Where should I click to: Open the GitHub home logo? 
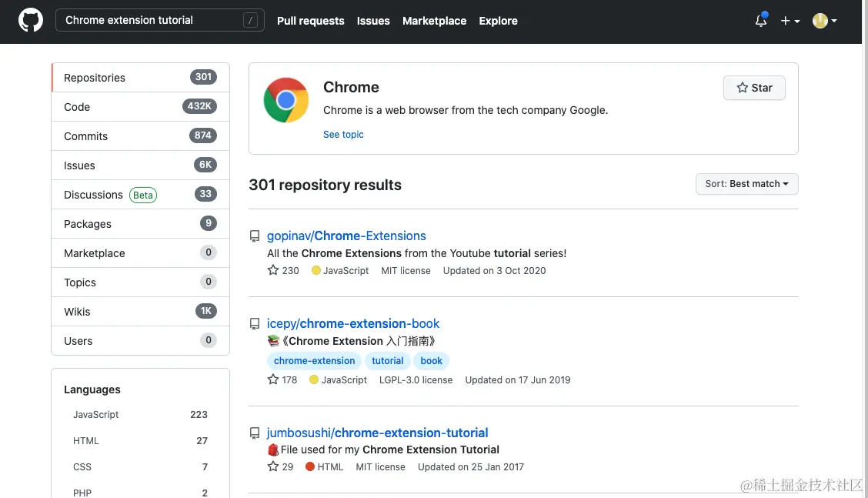click(31, 21)
